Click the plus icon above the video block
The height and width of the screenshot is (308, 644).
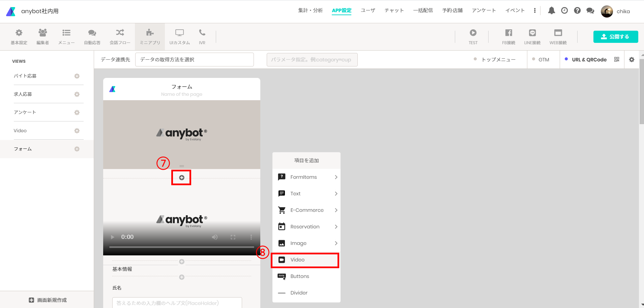tap(181, 177)
